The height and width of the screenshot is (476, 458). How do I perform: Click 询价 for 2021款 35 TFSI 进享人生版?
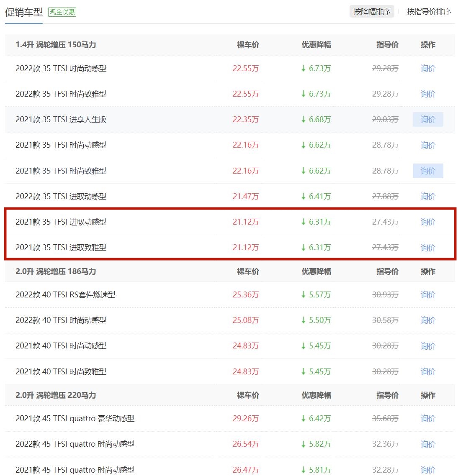(x=427, y=119)
